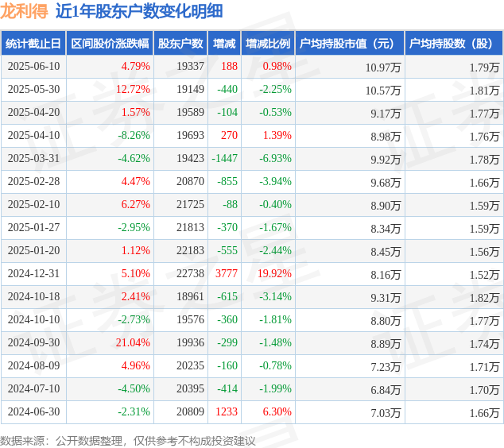Select the date cell 2025-03-31
Viewport: 504px width, 448px height.
33,158
